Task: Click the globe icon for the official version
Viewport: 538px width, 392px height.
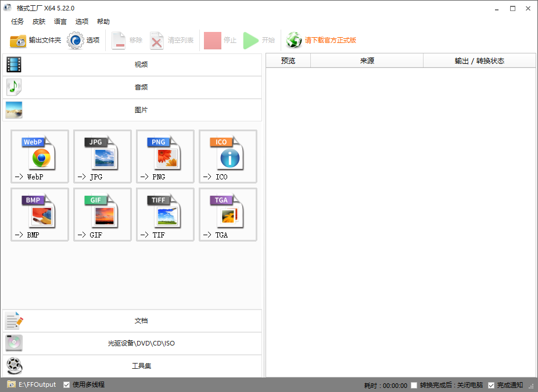Action: point(294,41)
